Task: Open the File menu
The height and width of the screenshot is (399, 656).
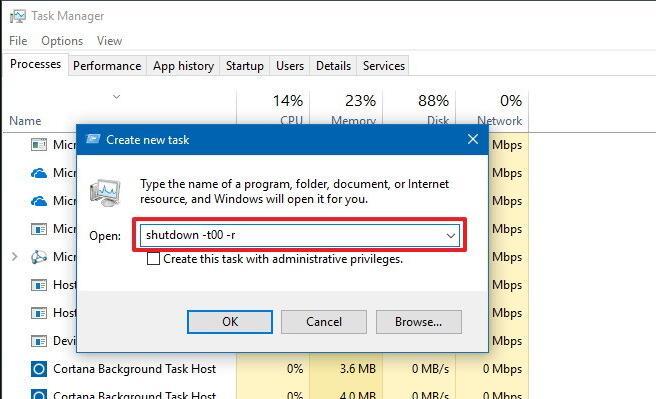Action: coord(18,41)
